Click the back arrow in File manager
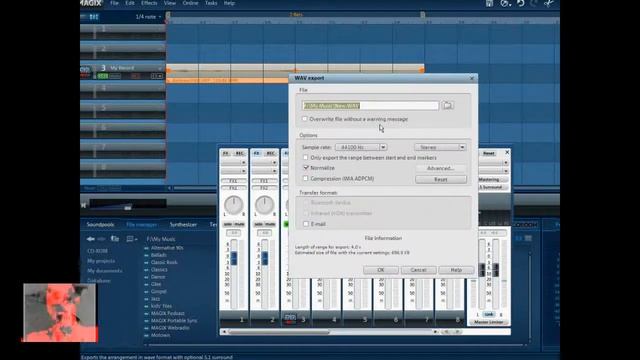The height and width of the screenshot is (360, 640). [91, 239]
